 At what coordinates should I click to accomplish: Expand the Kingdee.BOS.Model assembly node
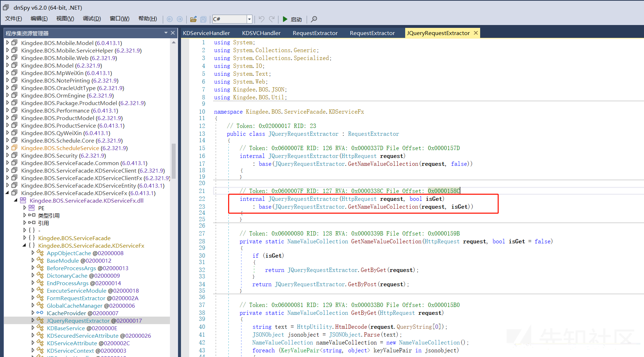(7, 65)
